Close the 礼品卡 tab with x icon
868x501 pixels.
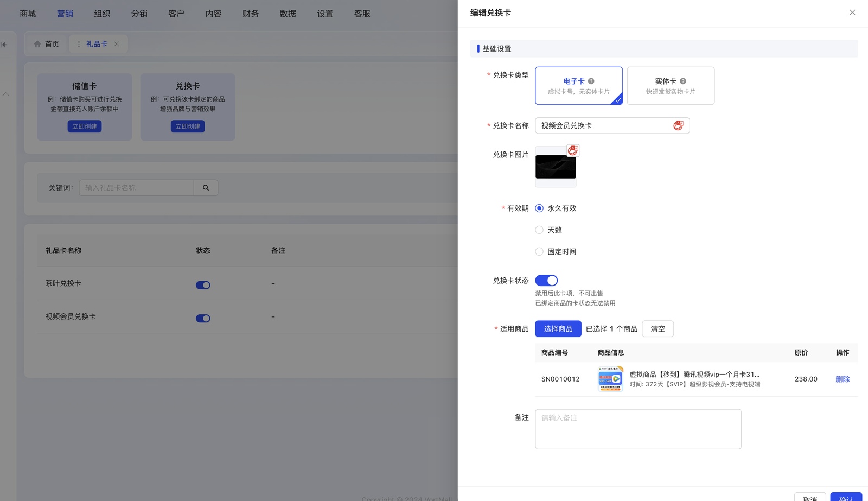pyautogui.click(x=117, y=44)
